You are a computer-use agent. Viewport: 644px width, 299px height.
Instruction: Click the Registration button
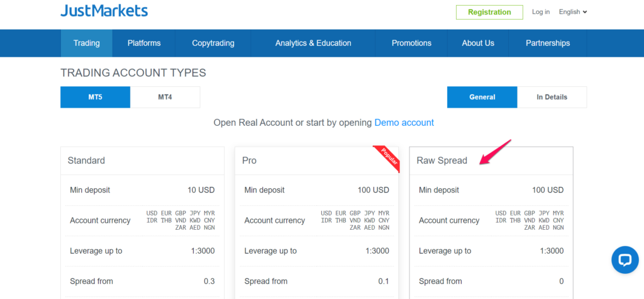(489, 13)
